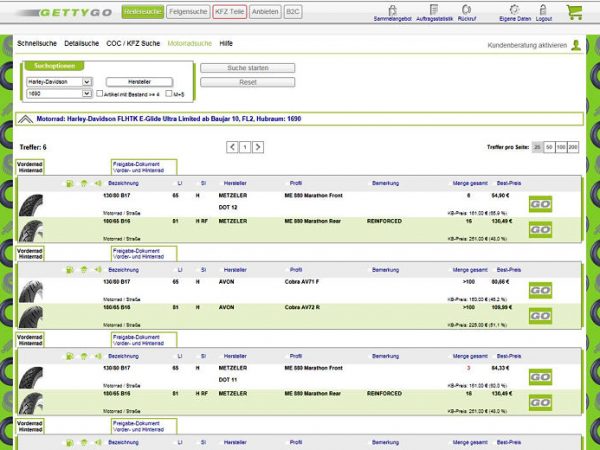This screenshot has width=600, height=450.
Task: Click fuel pump icon in first table header
Action: tap(70, 184)
